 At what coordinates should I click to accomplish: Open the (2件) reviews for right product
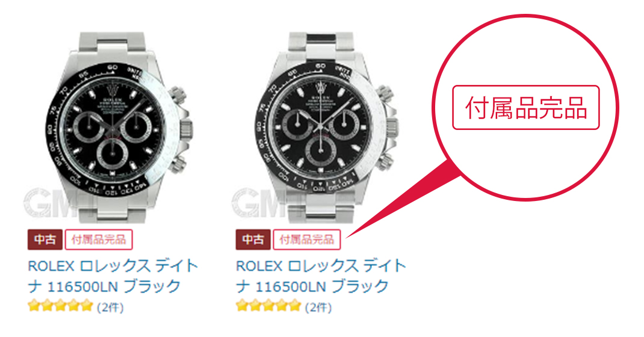pyautogui.click(x=318, y=307)
